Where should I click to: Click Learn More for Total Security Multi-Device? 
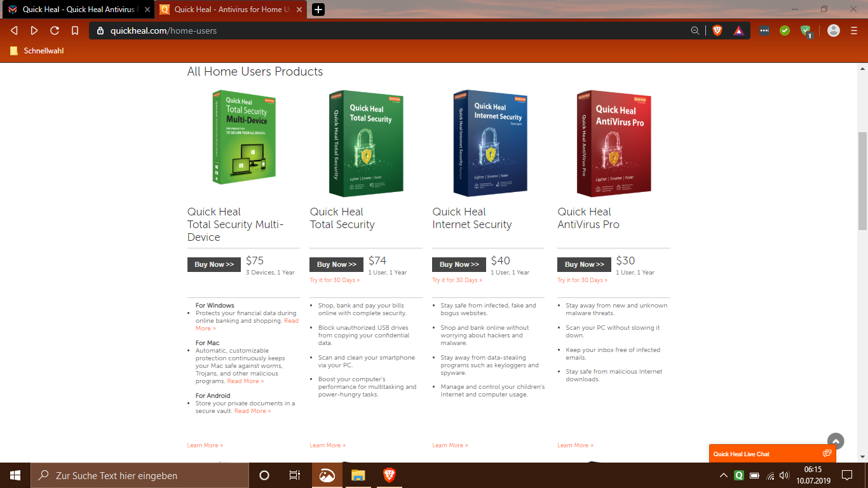coord(205,445)
